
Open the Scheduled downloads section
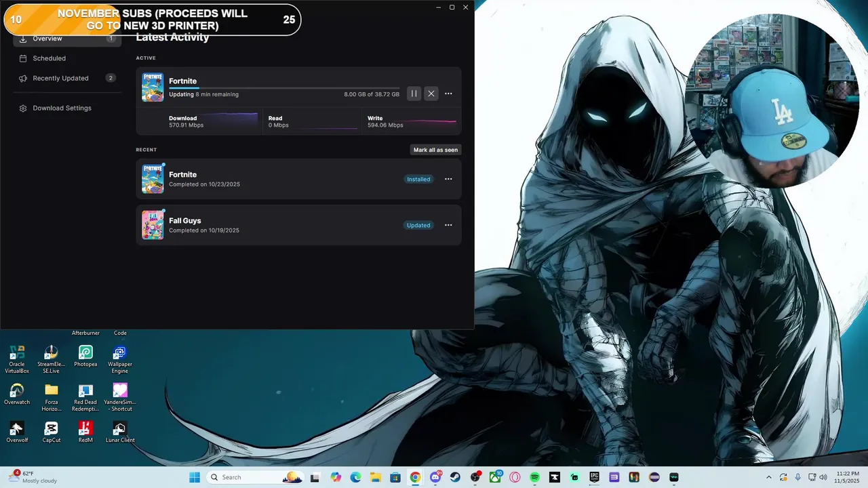tap(67, 58)
